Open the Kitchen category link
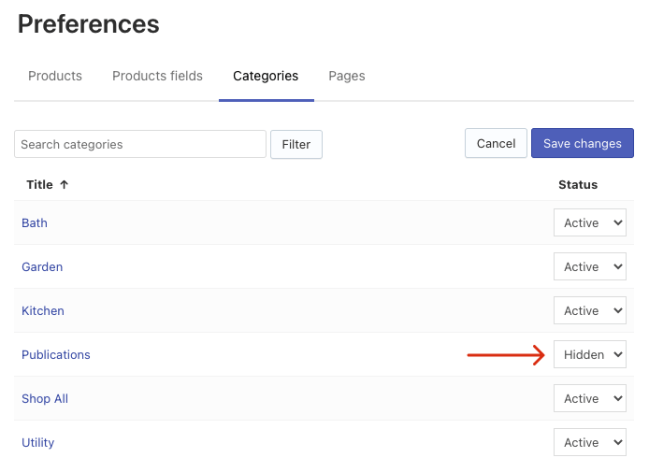Viewport: 649px width, 472px height. (43, 311)
